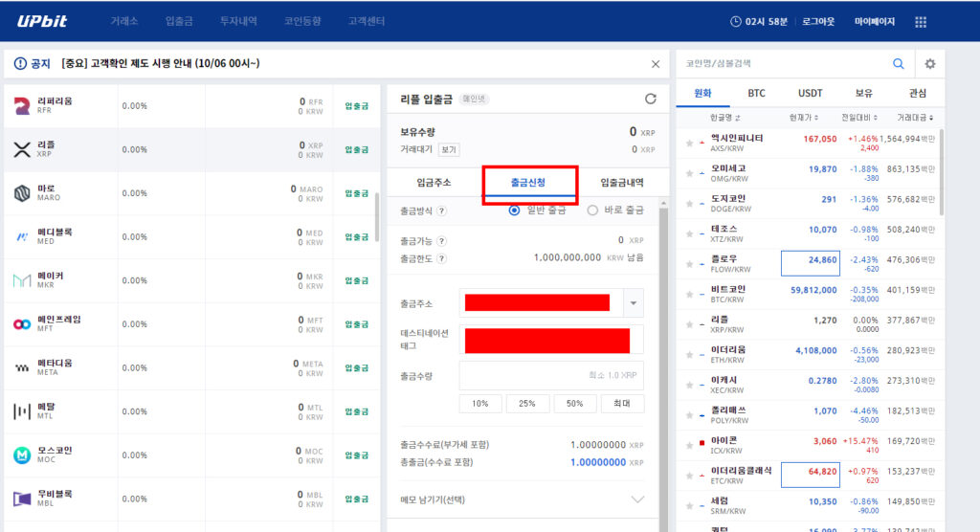Star the 도지코인 favorite icon

(689, 204)
